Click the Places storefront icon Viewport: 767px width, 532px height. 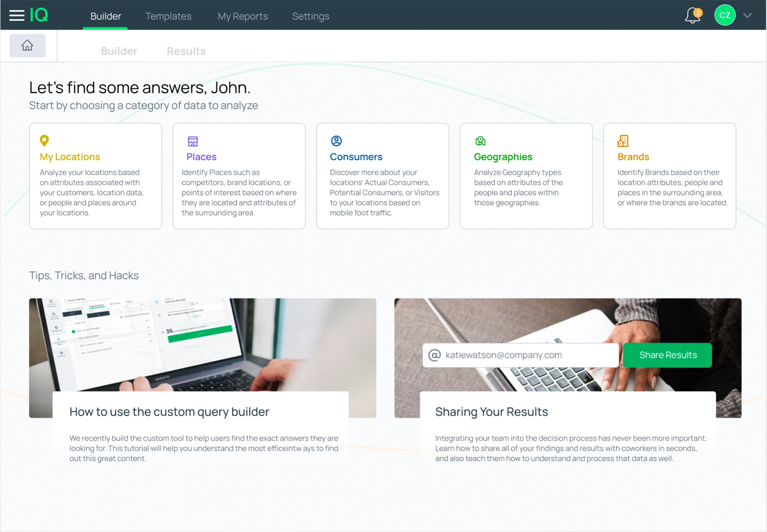point(193,141)
